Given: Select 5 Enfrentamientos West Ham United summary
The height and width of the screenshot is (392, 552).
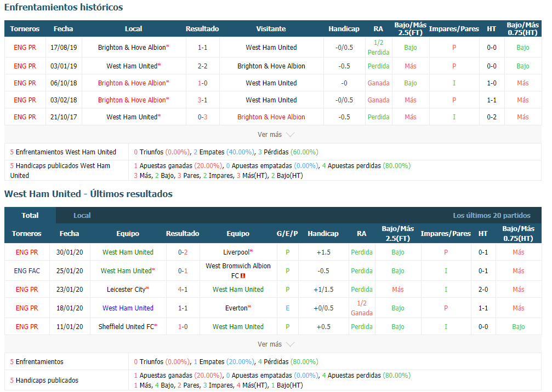Looking at the screenshot, I should [x=63, y=152].
